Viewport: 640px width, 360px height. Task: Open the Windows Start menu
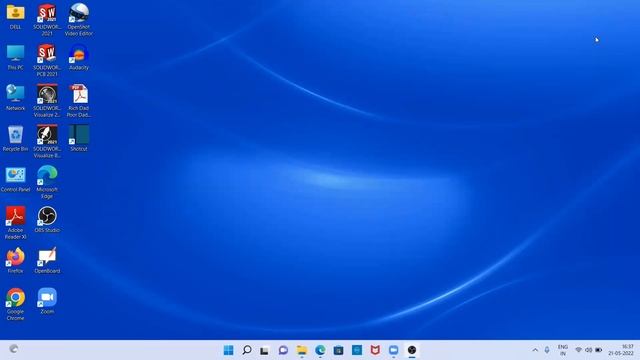pos(229,350)
